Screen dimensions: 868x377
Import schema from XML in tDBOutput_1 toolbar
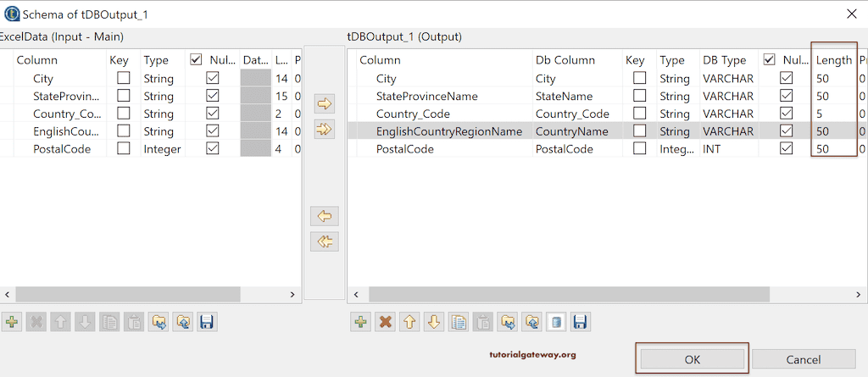point(507,322)
